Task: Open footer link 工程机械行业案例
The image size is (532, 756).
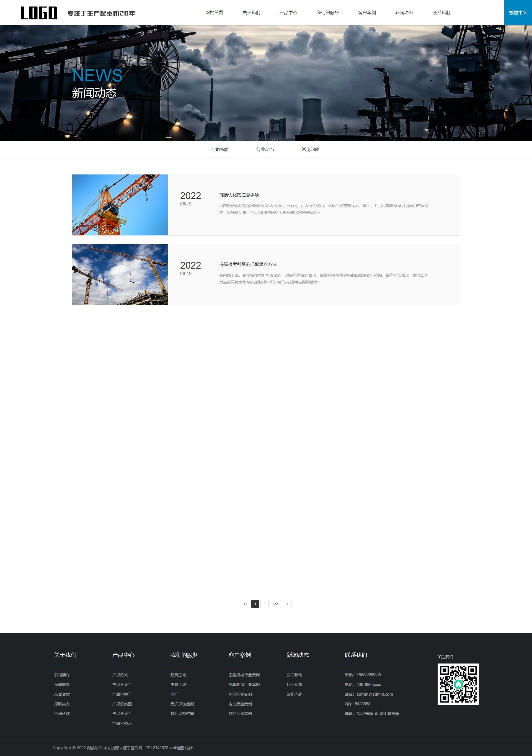Action: (x=244, y=675)
